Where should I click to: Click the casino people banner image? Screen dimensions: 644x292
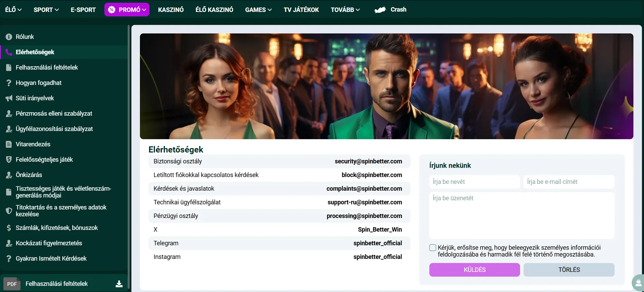[x=386, y=86]
